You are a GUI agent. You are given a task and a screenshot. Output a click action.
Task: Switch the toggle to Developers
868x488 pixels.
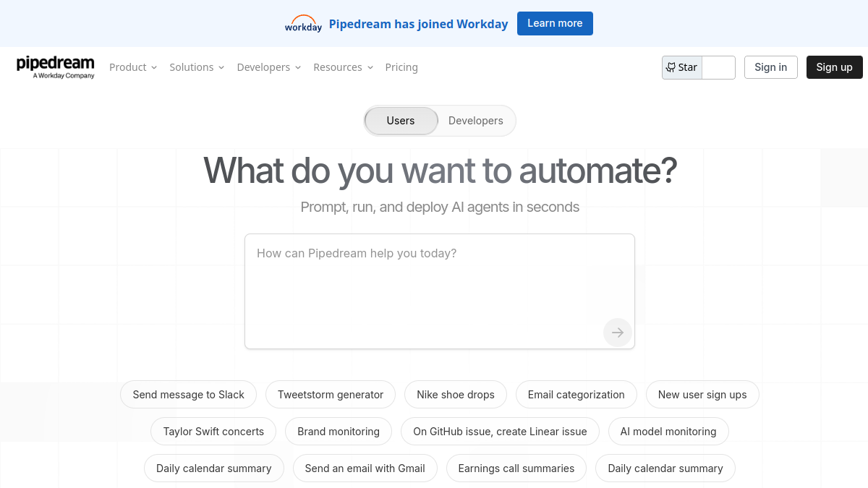click(x=475, y=121)
